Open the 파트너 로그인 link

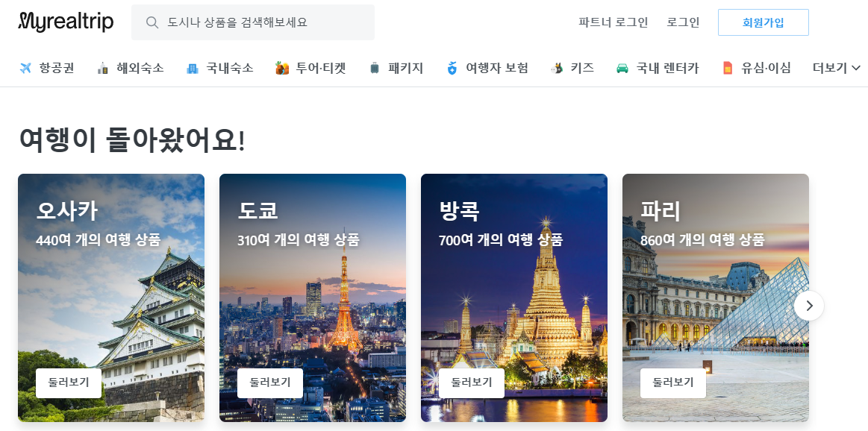point(613,22)
